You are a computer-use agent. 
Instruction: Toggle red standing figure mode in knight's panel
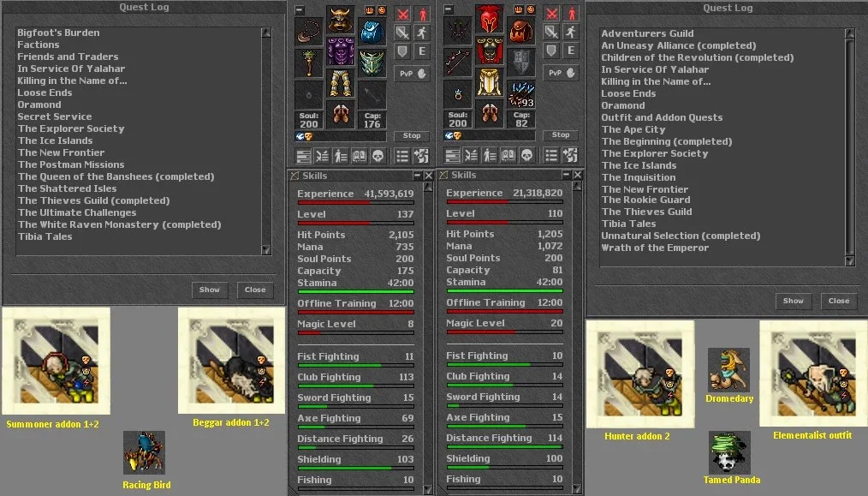(422, 15)
